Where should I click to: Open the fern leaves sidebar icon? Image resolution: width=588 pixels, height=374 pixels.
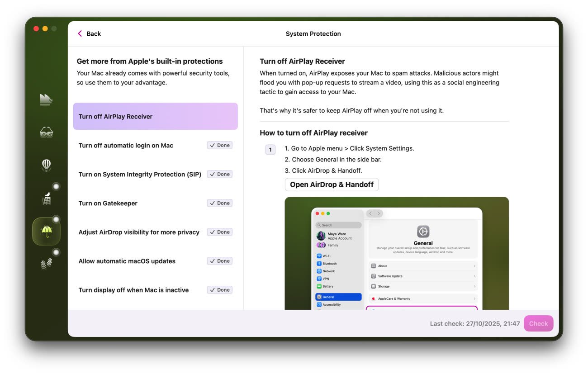tap(46, 264)
